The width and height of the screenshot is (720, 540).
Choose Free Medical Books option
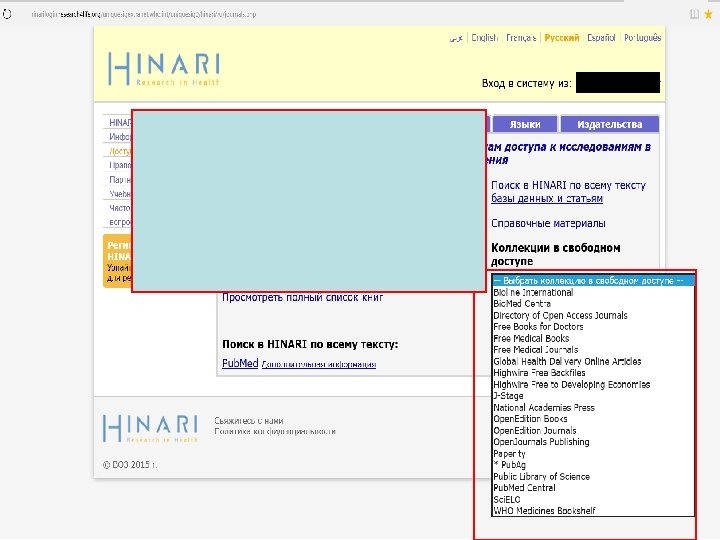click(593, 338)
